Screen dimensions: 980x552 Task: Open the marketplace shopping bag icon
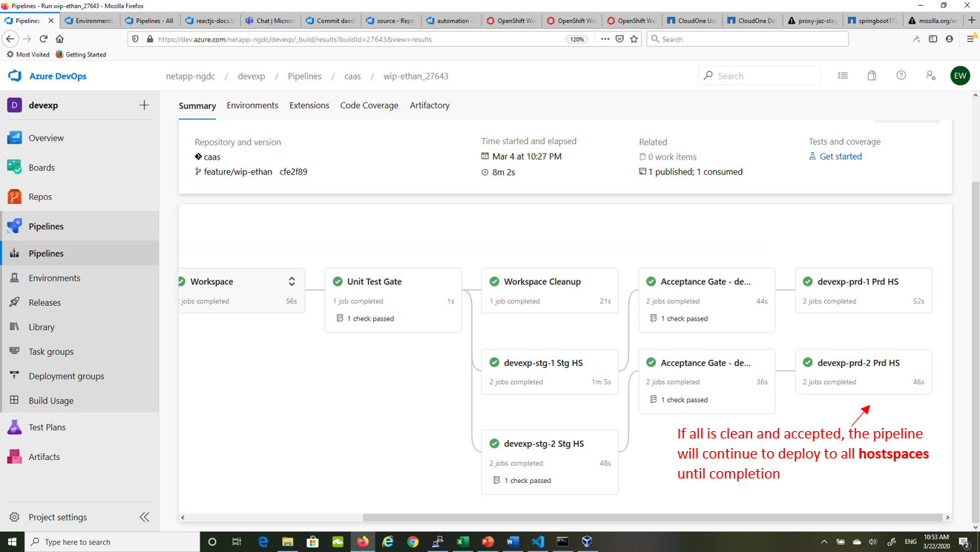872,76
